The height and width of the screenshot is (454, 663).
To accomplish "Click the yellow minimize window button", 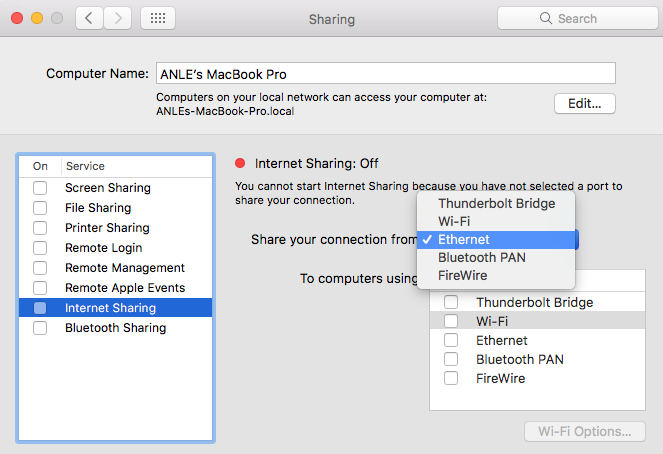I will [37, 18].
